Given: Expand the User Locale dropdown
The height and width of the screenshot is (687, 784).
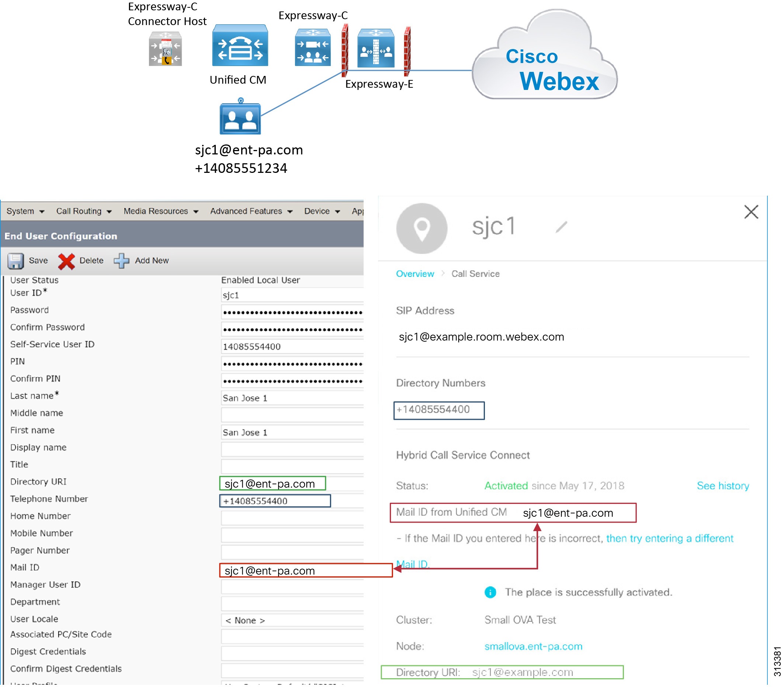Looking at the screenshot, I should click(292, 621).
